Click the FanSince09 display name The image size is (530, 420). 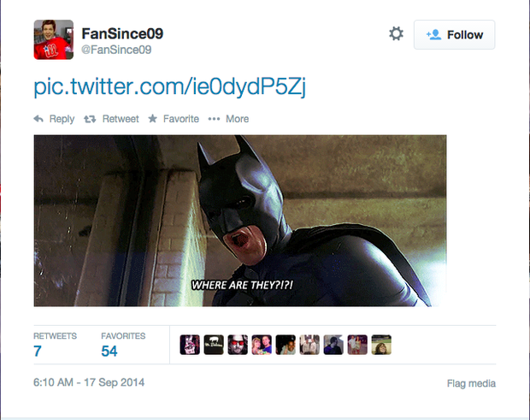point(122,33)
